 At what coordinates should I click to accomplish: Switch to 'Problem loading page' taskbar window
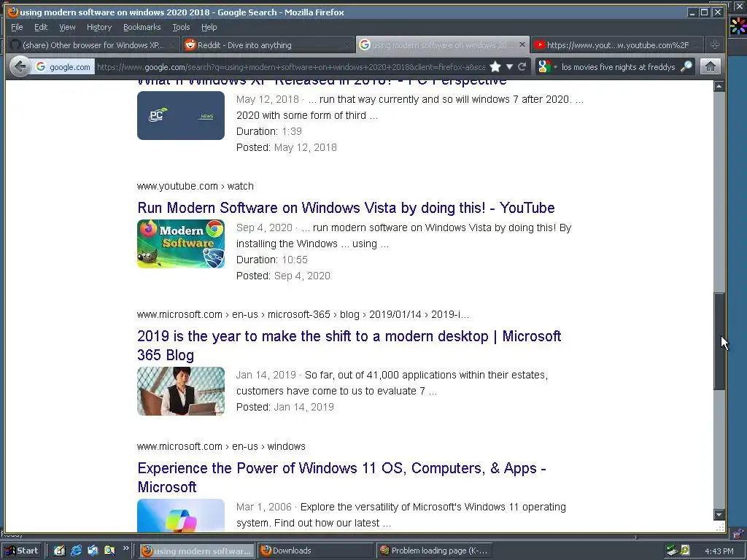(433, 551)
